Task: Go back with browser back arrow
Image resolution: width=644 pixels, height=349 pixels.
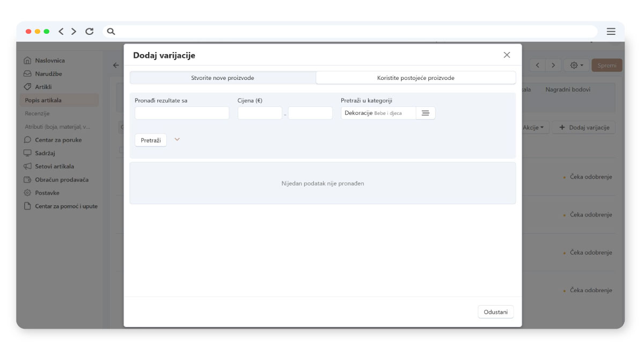Action: [61, 32]
